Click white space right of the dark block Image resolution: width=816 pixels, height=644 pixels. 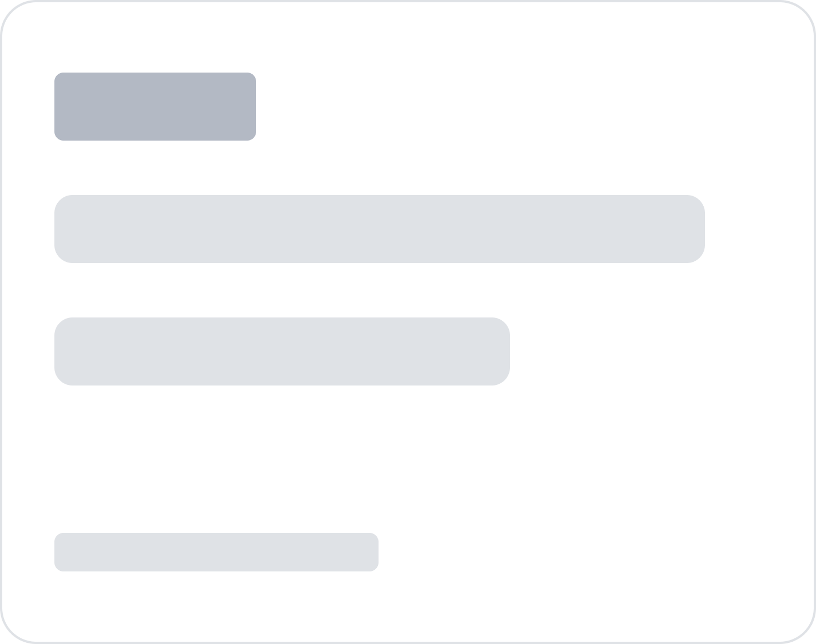point(510,107)
